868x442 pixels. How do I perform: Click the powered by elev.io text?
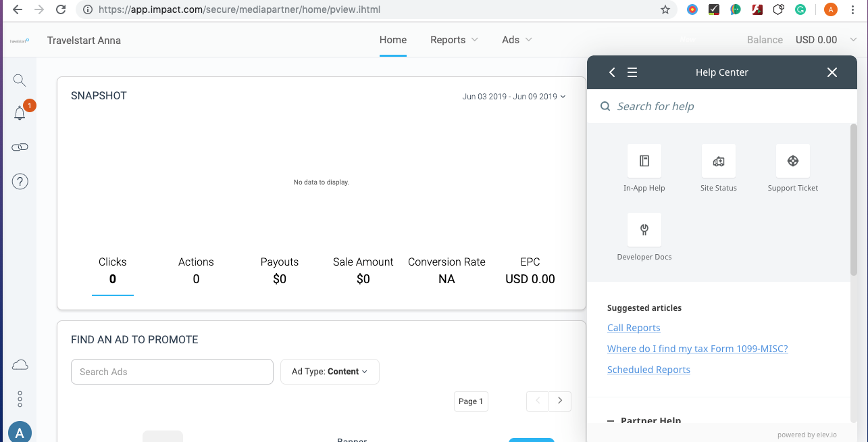807,435
